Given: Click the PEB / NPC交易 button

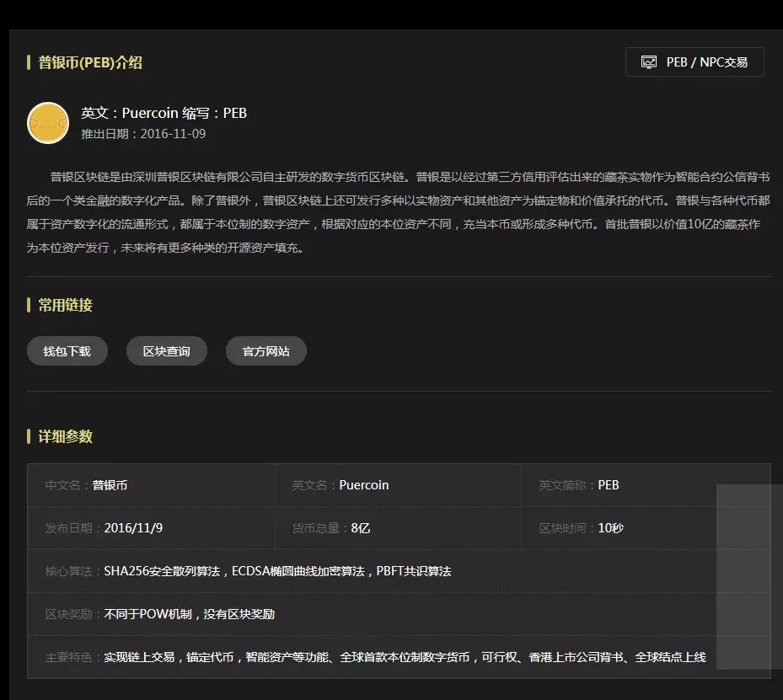Looking at the screenshot, I should pyautogui.click(x=695, y=61).
